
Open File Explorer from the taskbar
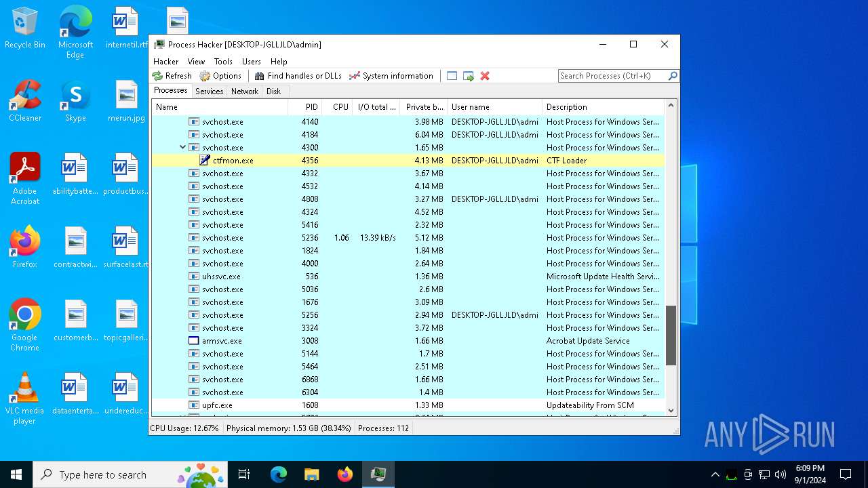click(x=312, y=474)
